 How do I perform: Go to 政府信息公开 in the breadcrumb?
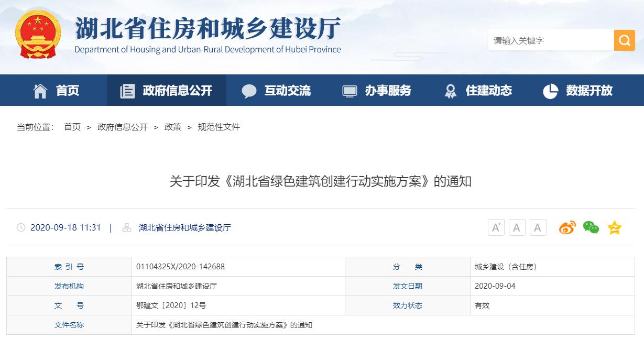123,127
